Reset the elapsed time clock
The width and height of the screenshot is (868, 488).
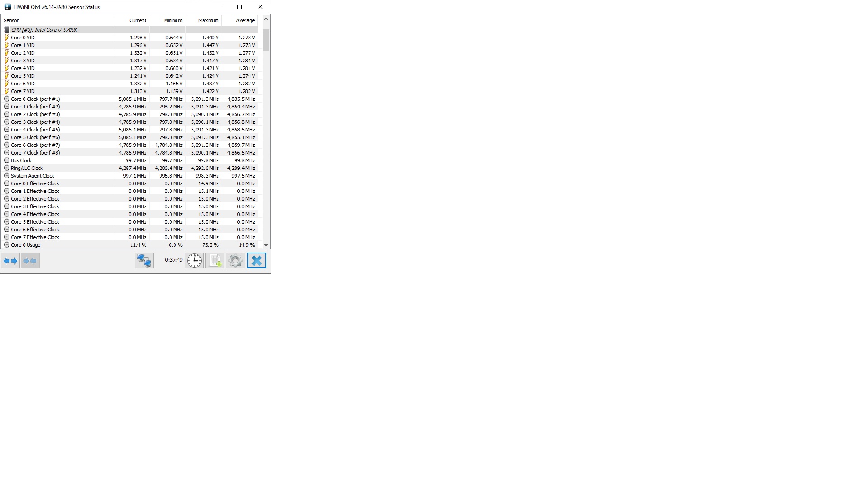pos(194,261)
